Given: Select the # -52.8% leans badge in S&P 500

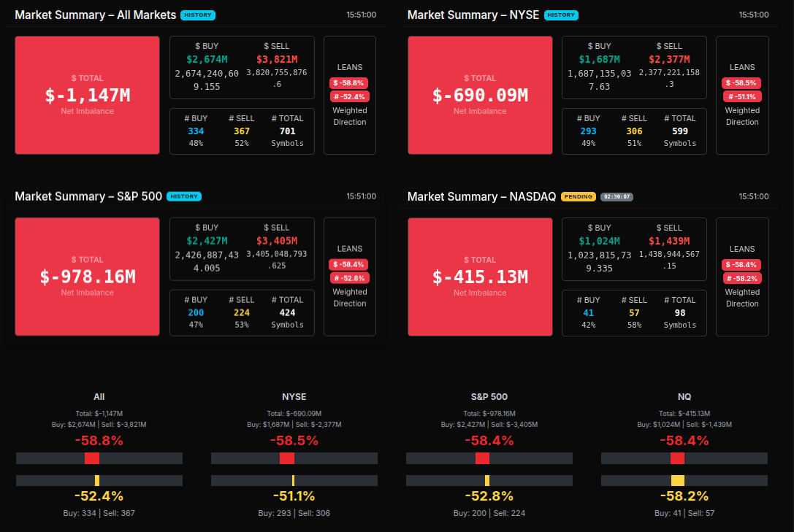Looking at the screenshot, I should [349, 278].
